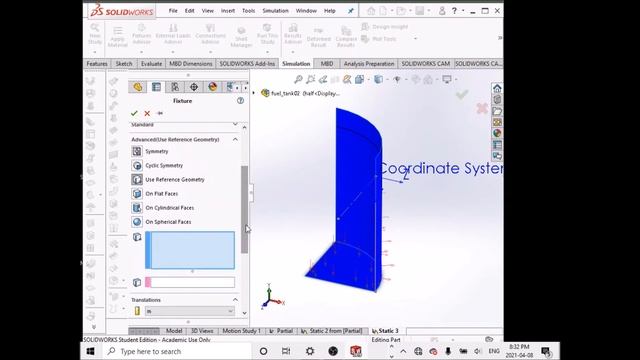The height and width of the screenshot is (360, 640).
Task: Expand the Standard fixture section
Action: (235, 124)
